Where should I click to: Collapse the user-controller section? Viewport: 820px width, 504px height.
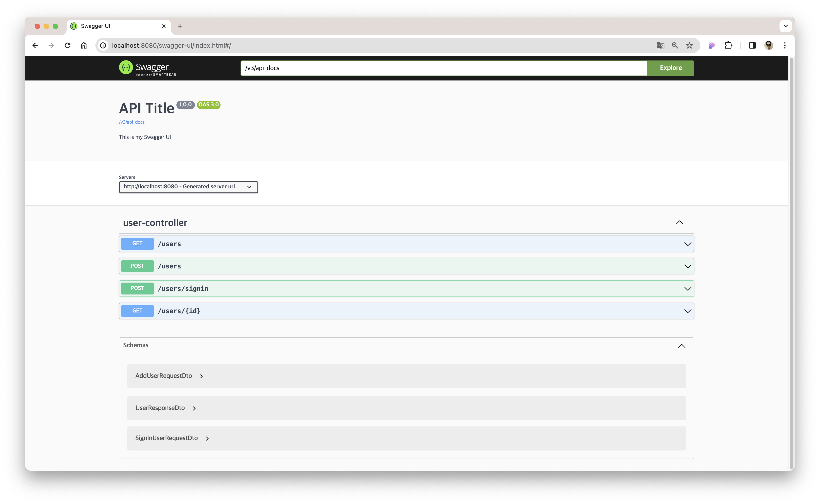679,223
